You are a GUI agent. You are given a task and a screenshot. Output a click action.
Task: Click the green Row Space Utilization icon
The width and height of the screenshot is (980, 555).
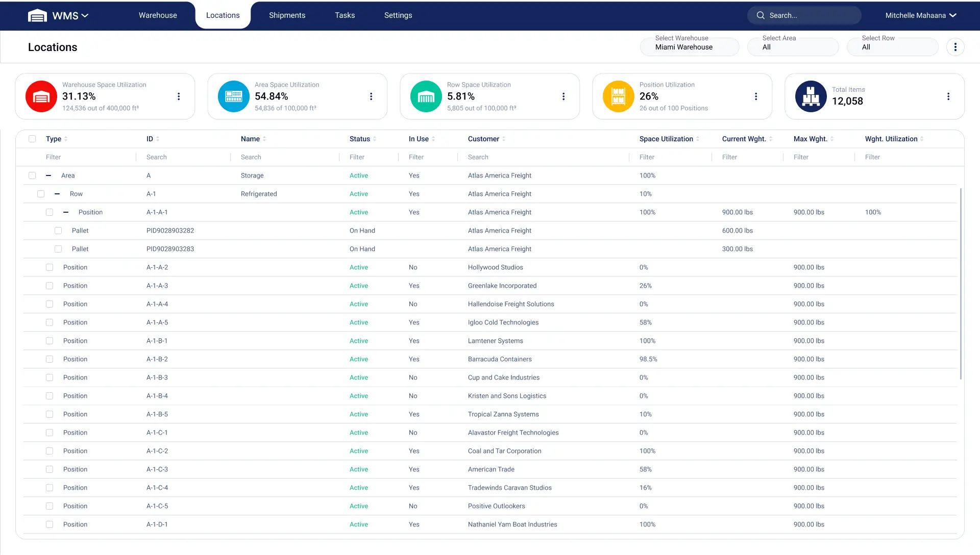(426, 96)
